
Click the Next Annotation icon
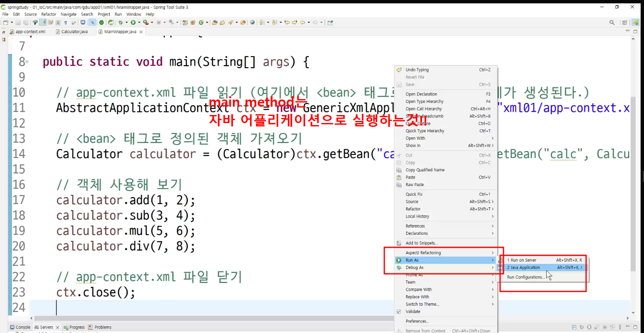pos(261,22)
